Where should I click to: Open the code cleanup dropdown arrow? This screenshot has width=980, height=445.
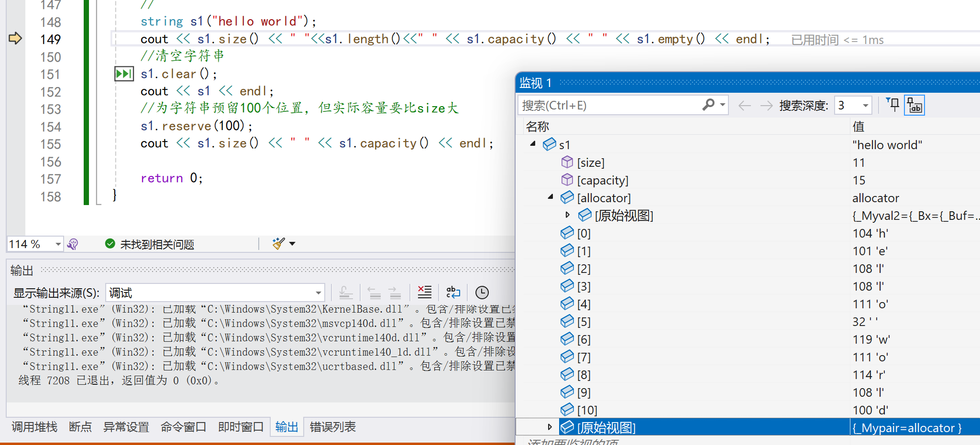point(292,244)
